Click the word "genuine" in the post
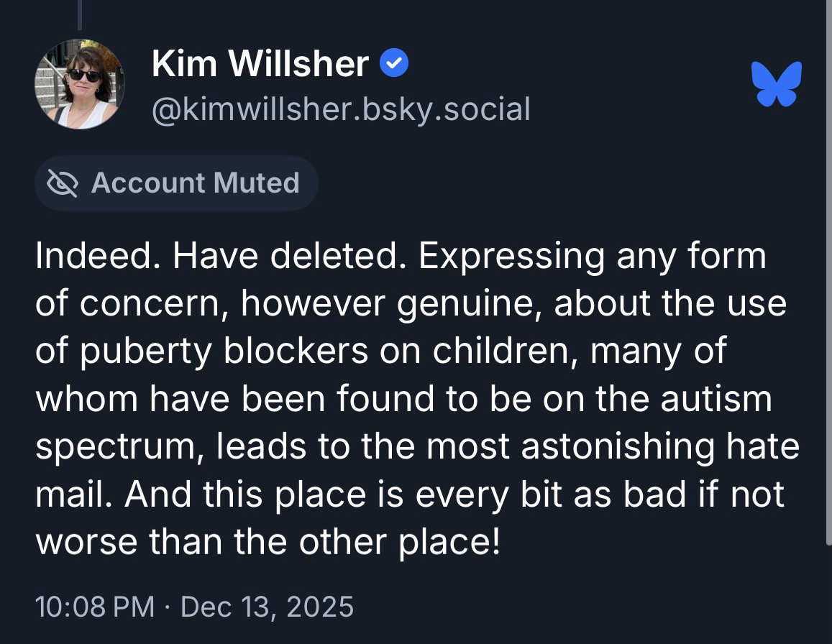Viewport: 832px width, 644px height. click(472, 304)
